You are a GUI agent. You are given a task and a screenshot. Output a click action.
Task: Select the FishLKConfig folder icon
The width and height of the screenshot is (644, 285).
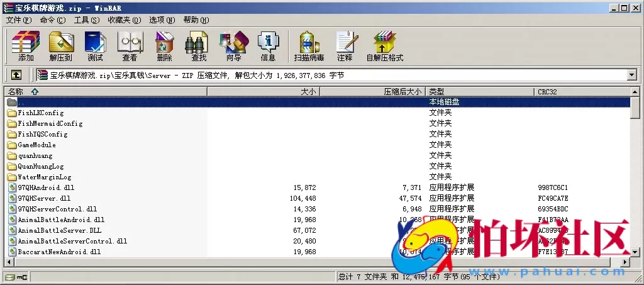pyautogui.click(x=12, y=113)
